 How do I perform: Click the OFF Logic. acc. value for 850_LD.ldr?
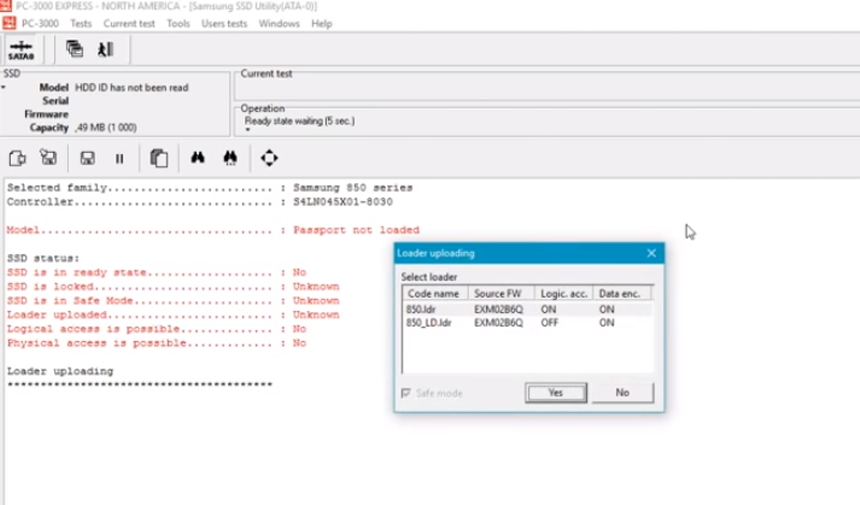(x=550, y=322)
